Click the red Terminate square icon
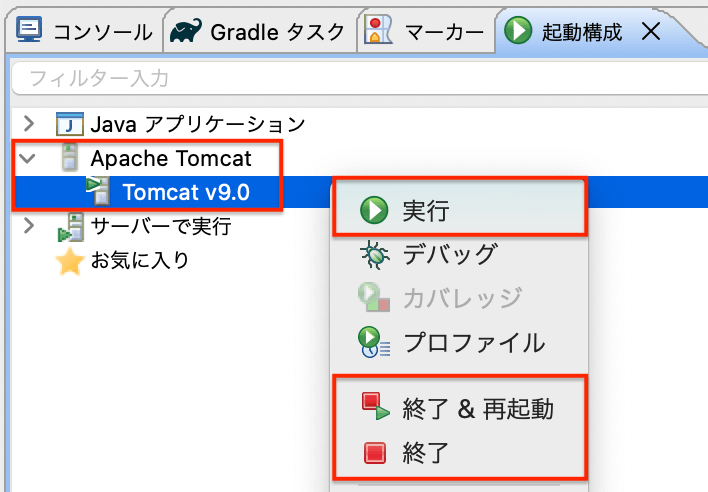The image size is (708, 492). pos(375,452)
